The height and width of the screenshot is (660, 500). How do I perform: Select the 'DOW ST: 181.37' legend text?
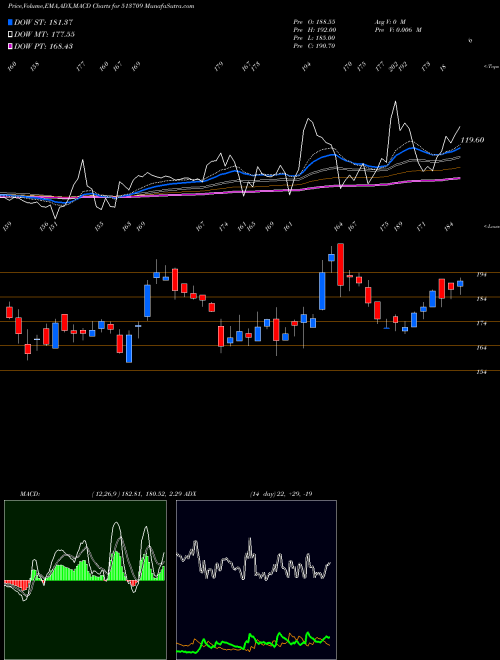[43, 22]
